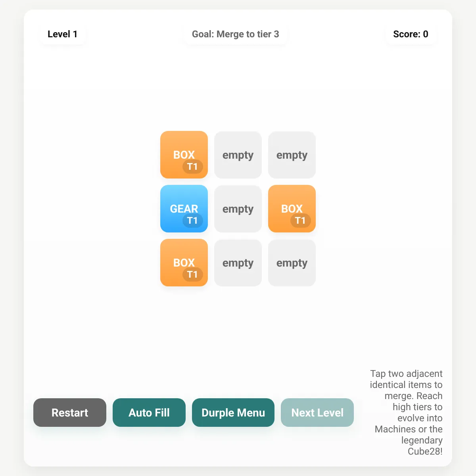Tap the top-right empty cell

(x=292, y=155)
